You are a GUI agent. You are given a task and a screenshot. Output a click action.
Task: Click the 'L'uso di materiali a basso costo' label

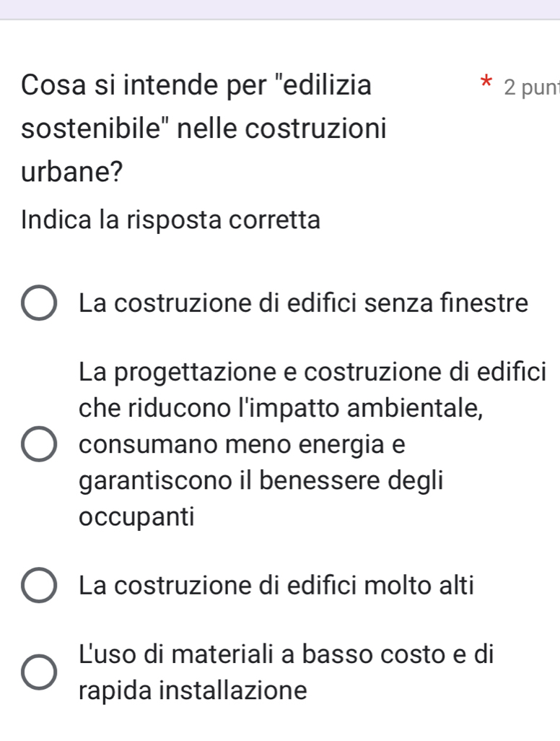(286, 655)
